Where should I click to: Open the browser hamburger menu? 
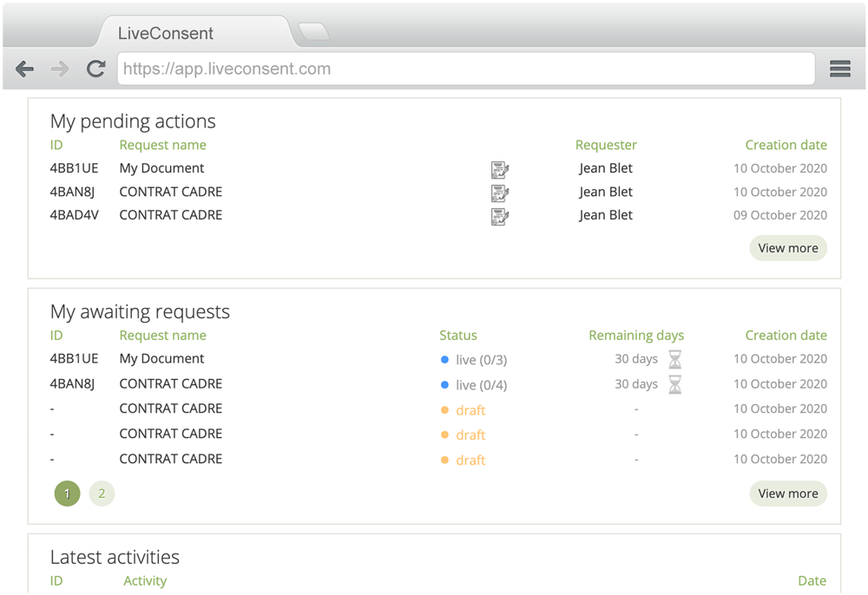839,69
